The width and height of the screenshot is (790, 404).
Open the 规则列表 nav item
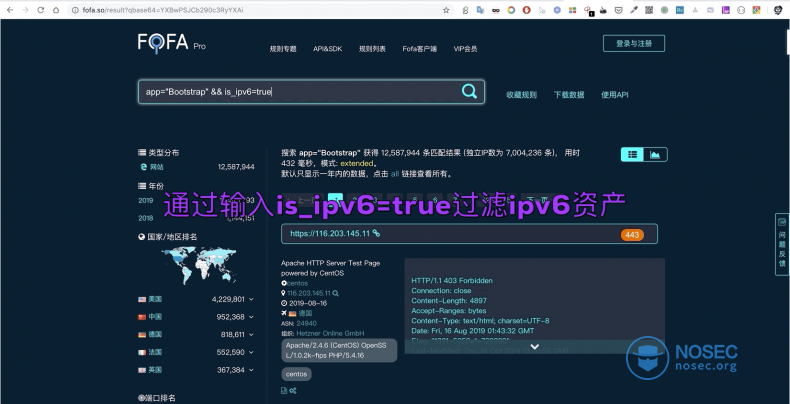tap(372, 49)
